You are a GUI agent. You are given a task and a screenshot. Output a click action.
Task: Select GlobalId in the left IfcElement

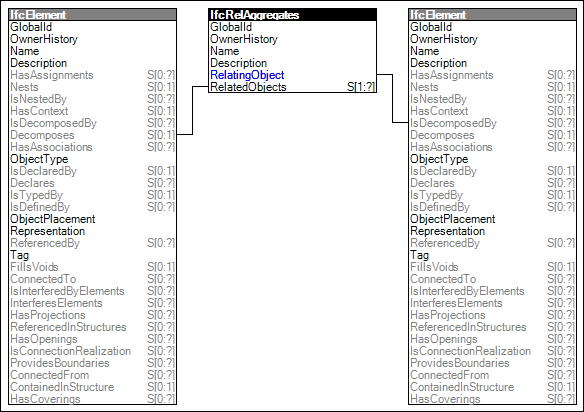pos(92,27)
